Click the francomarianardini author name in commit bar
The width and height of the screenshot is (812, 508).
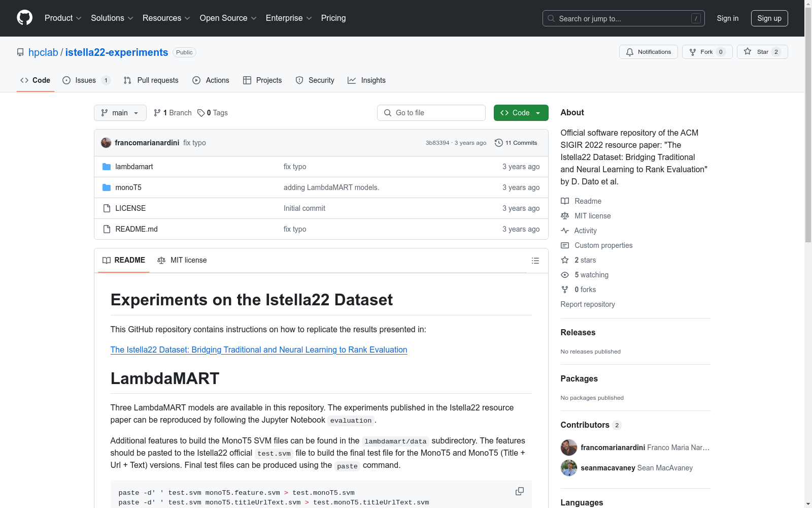tap(147, 143)
